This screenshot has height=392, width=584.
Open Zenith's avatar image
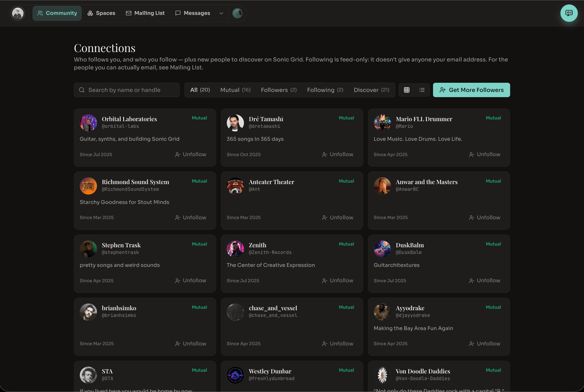tap(235, 249)
